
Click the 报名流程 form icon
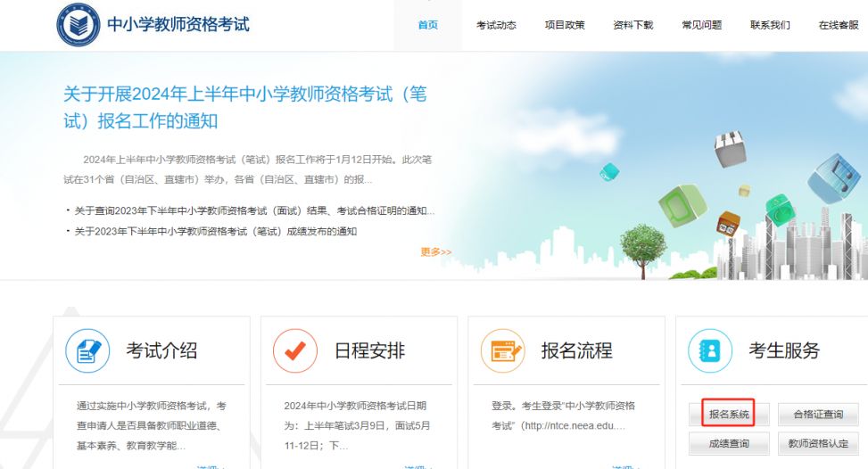(502, 350)
